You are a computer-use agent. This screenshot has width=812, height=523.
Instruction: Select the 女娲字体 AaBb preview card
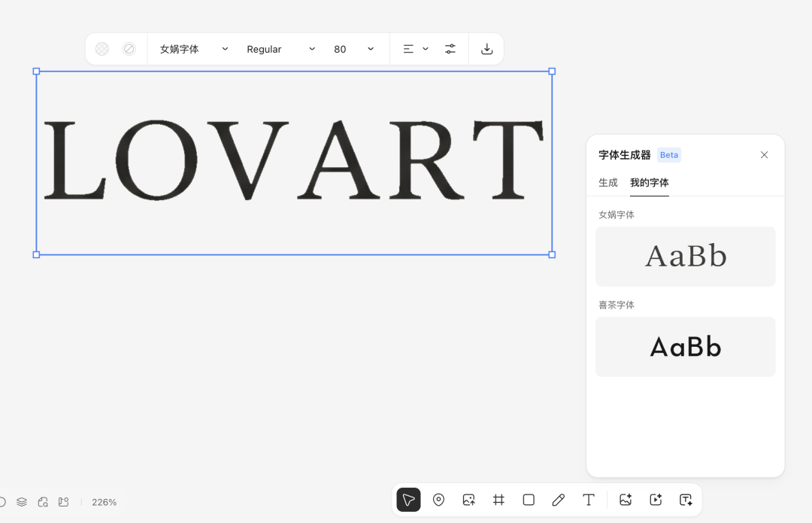[x=685, y=257]
